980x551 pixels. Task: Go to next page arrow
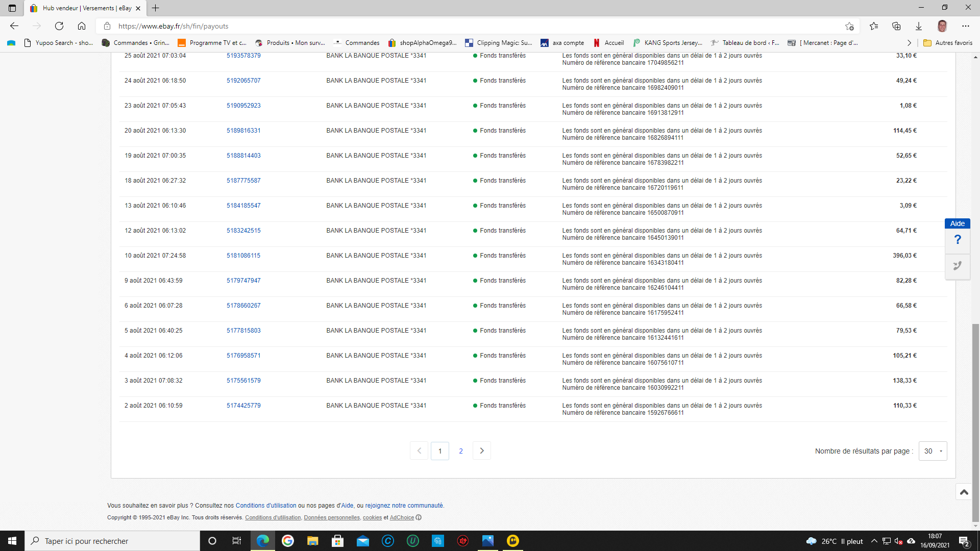pos(482,451)
